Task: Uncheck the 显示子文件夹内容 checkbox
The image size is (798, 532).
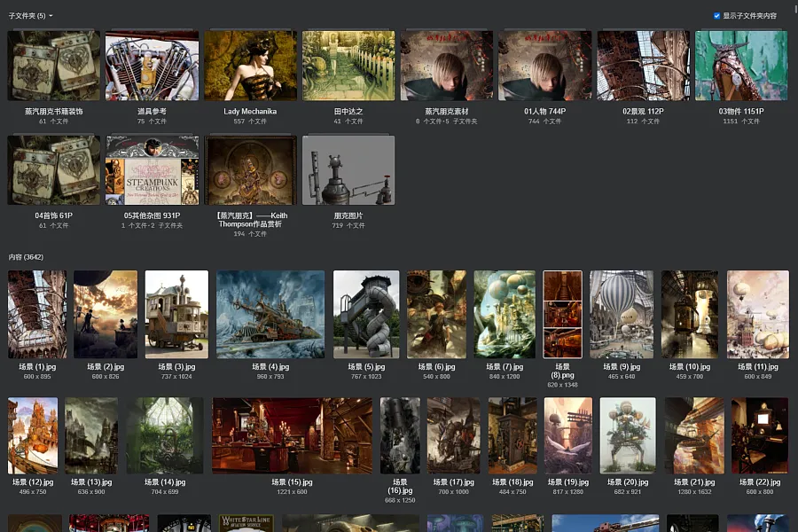Action: [716, 16]
